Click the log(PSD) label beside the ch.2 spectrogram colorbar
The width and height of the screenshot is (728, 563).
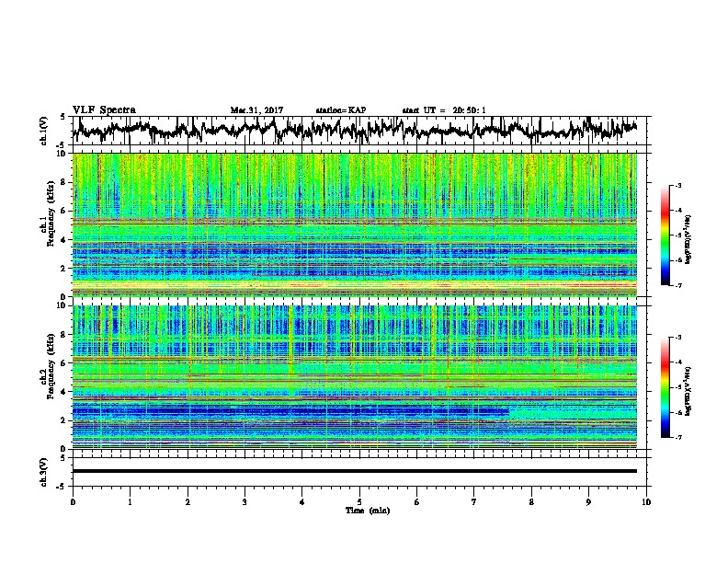688,391
